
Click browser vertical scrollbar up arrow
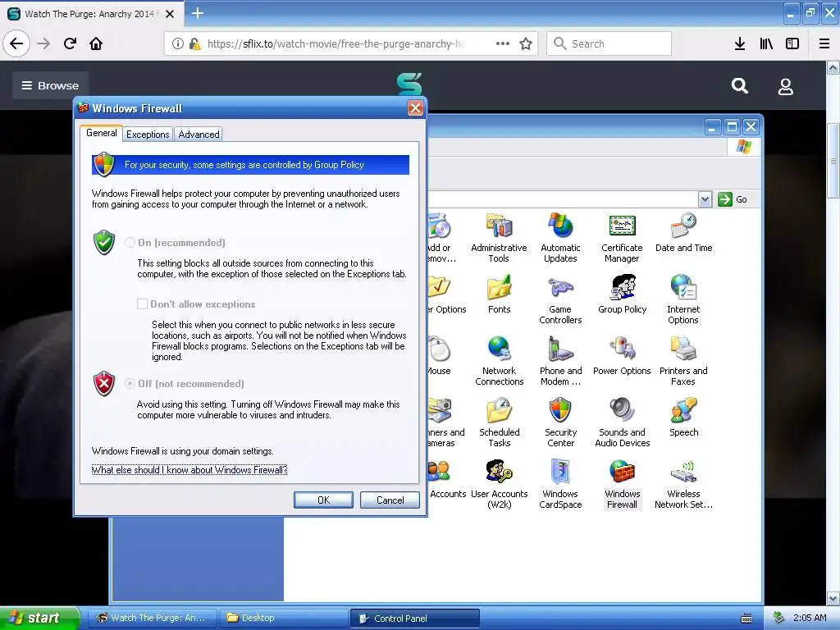(x=833, y=67)
